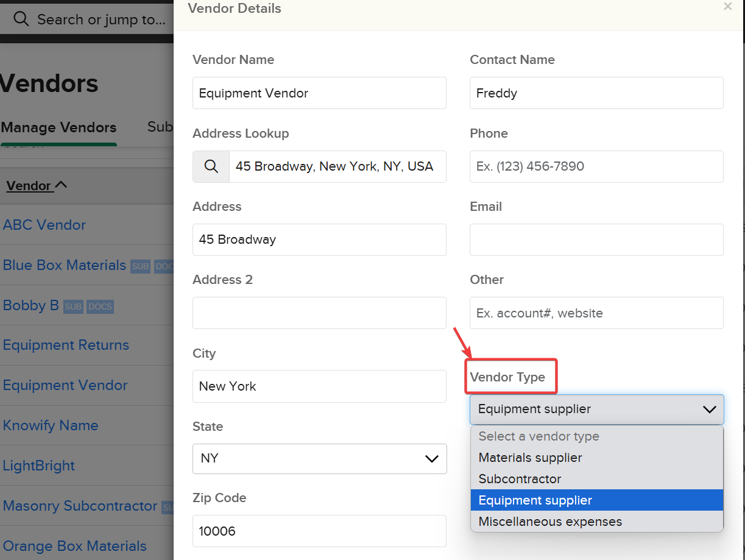
Task: Choose Subcontractor from vendor type list
Action: (520, 479)
